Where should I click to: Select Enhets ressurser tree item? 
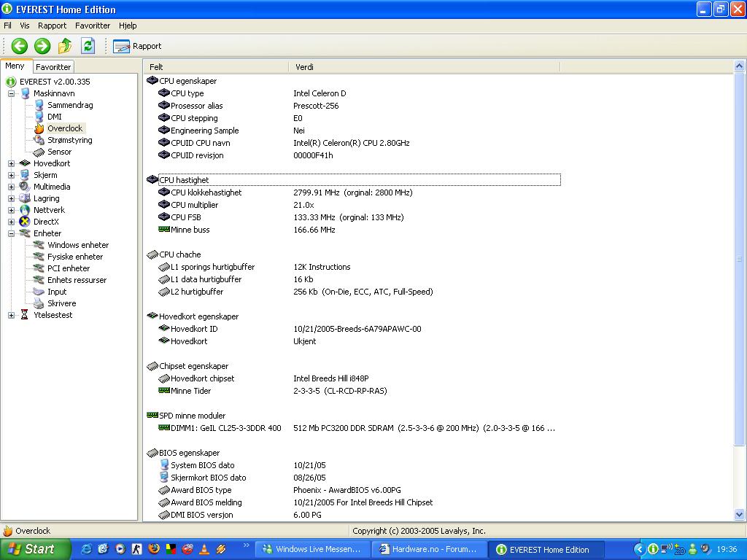tap(77, 280)
